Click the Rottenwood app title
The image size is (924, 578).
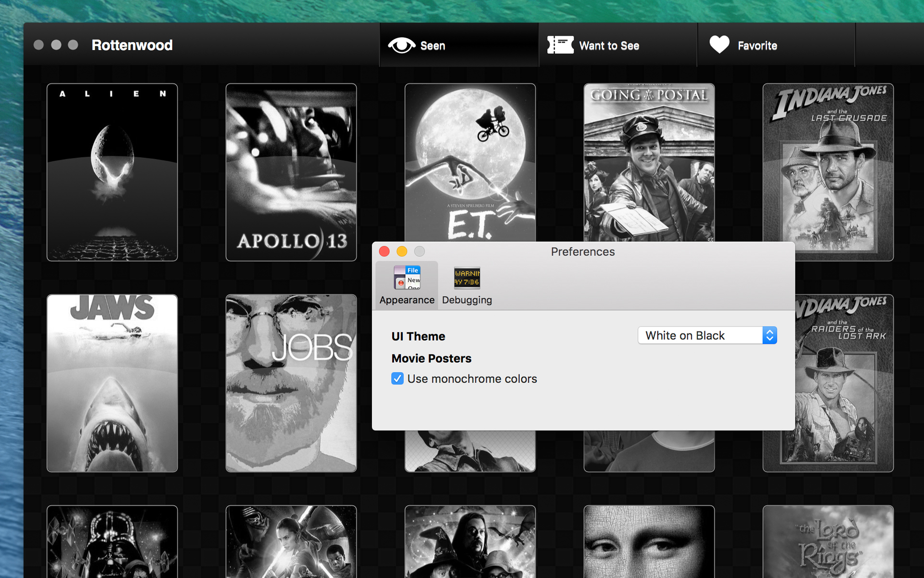pos(132,45)
